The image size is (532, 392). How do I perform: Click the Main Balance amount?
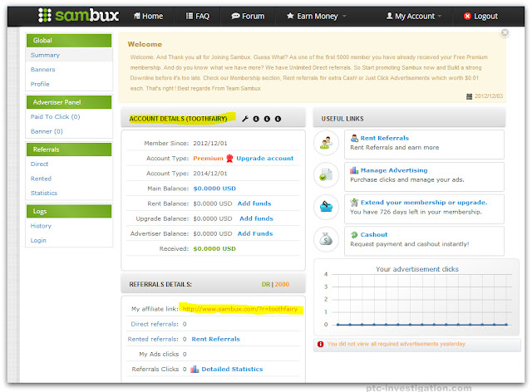(214, 189)
